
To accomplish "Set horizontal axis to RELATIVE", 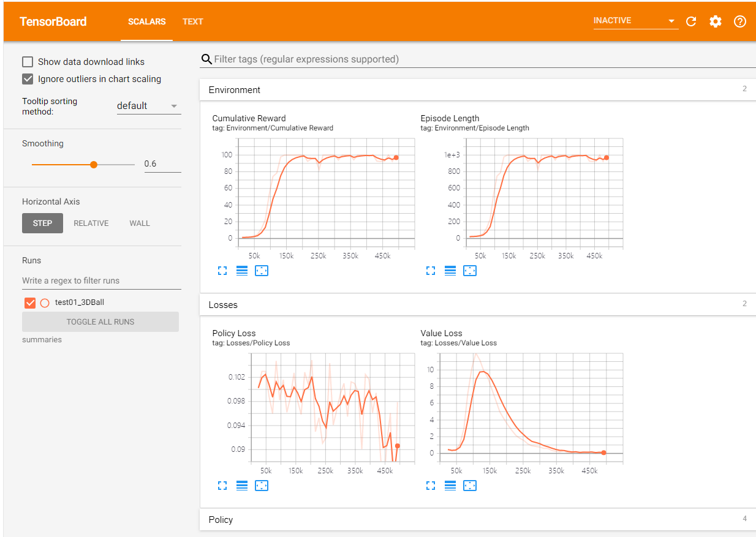I will pos(91,223).
